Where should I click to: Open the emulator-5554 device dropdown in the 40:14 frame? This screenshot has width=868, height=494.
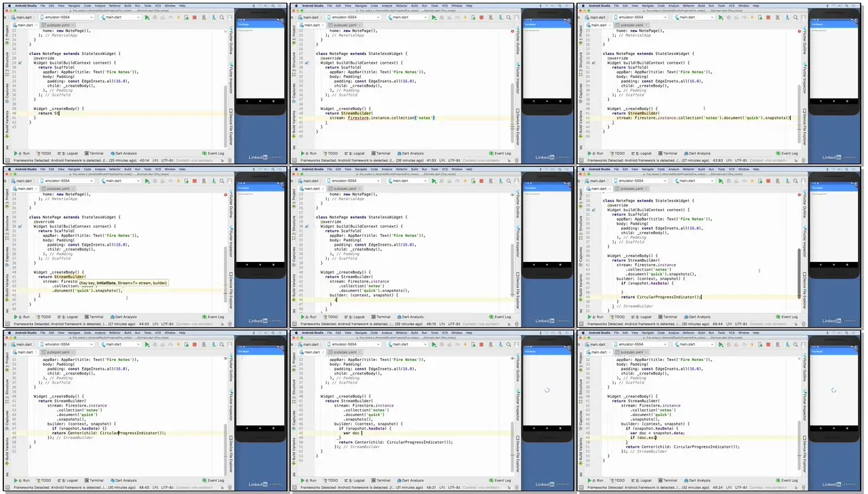[66, 17]
